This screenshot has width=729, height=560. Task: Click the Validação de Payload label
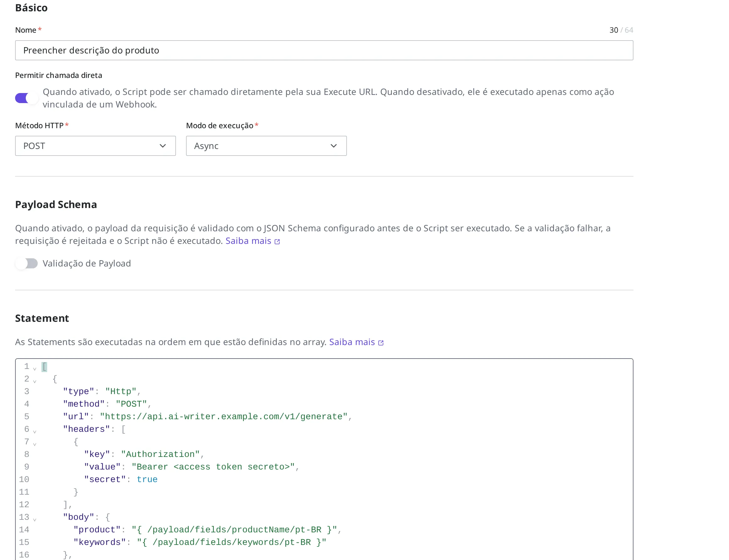coord(87,263)
